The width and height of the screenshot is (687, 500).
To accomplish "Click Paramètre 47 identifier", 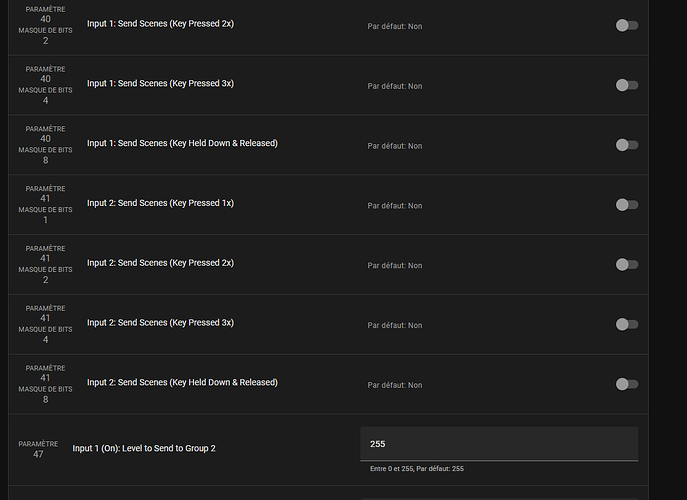I will (x=38, y=449).
